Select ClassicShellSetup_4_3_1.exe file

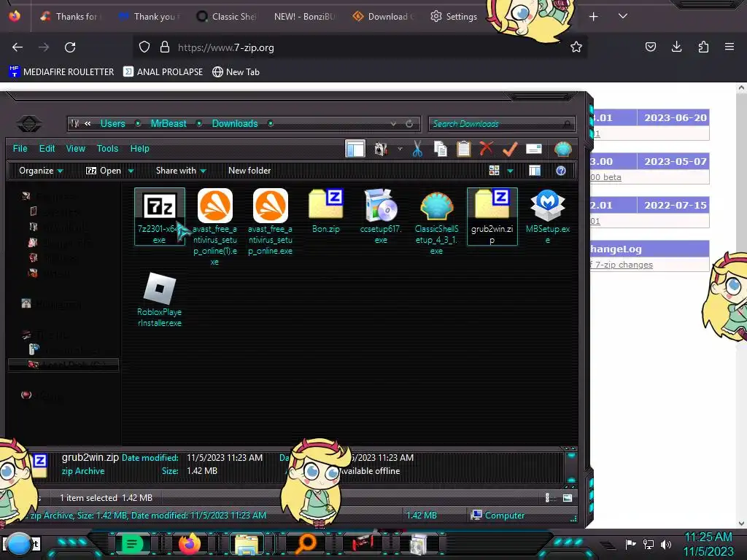[436, 222]
